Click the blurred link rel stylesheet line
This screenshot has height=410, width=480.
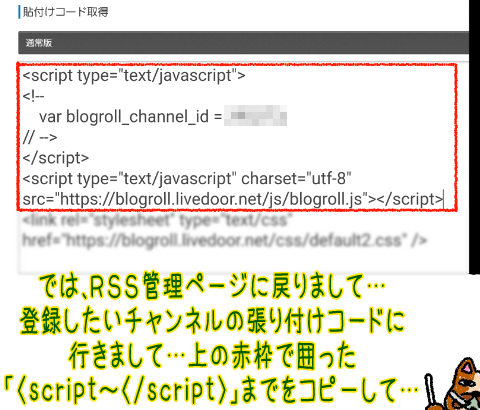[x=158, y=220]
